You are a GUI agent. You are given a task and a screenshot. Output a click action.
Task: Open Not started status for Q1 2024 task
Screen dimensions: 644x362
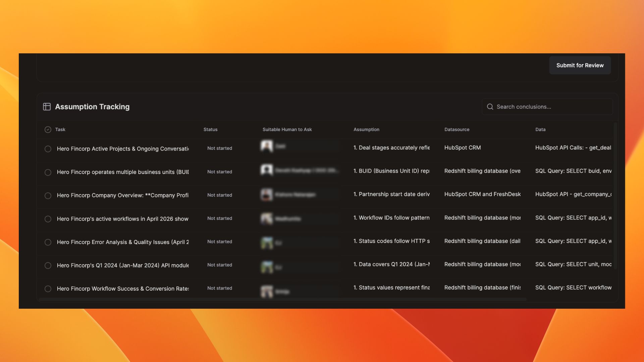pyautogui.click(x=219, y=265)
